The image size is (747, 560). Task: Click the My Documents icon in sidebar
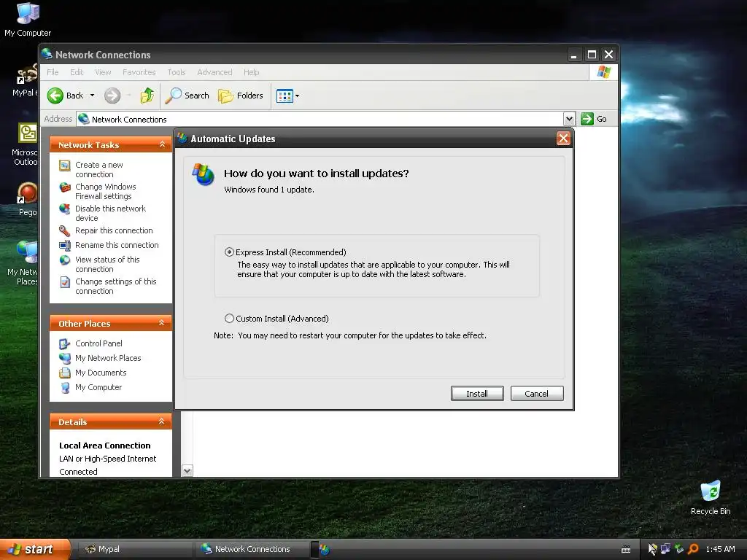tap(65, 373)
